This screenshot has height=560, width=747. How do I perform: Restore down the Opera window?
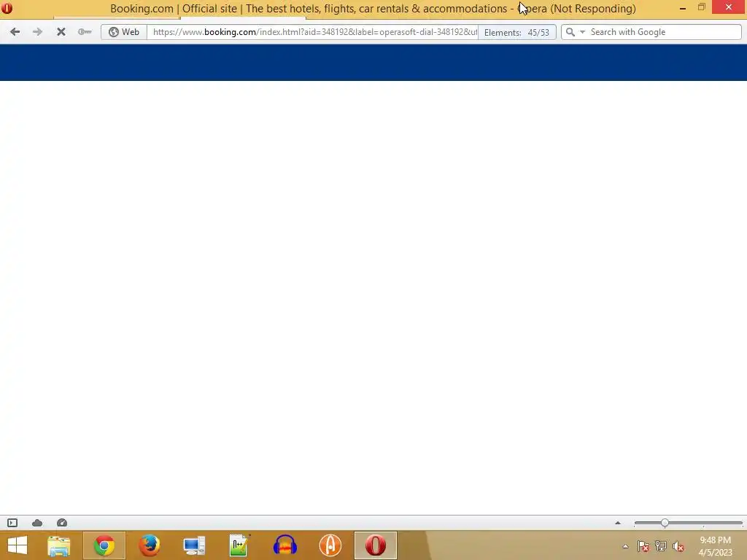(x=701, y=7)
